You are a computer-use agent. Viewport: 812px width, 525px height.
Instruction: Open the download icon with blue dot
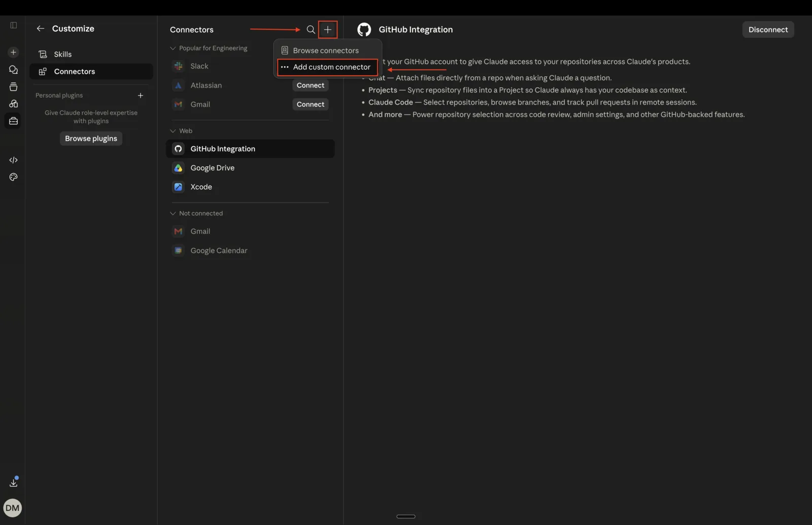14,482
